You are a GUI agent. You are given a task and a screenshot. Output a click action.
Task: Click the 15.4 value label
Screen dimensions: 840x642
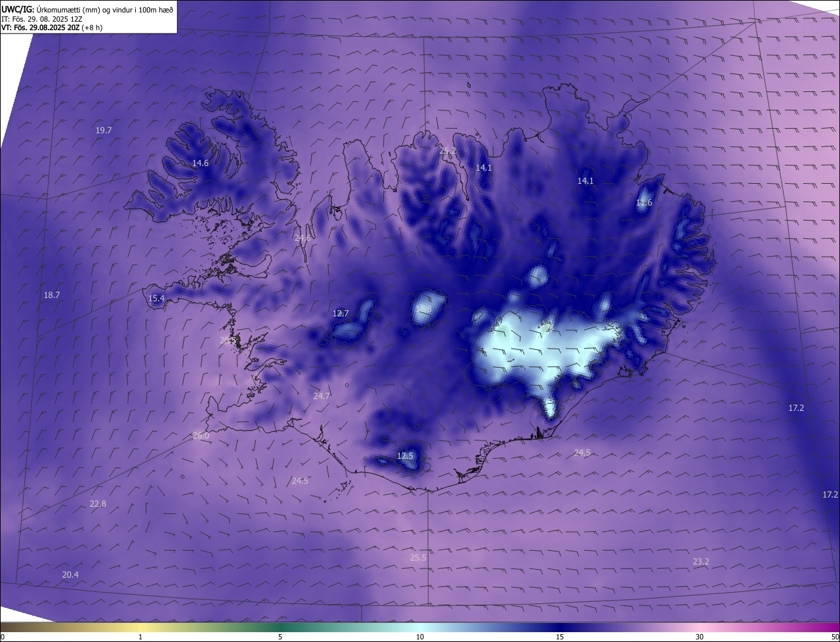[156, 299]
